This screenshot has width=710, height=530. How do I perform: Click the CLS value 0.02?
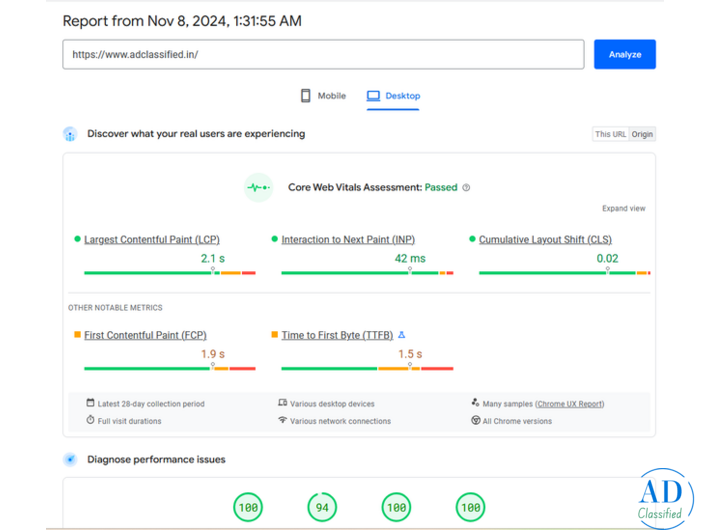(607, 258)
